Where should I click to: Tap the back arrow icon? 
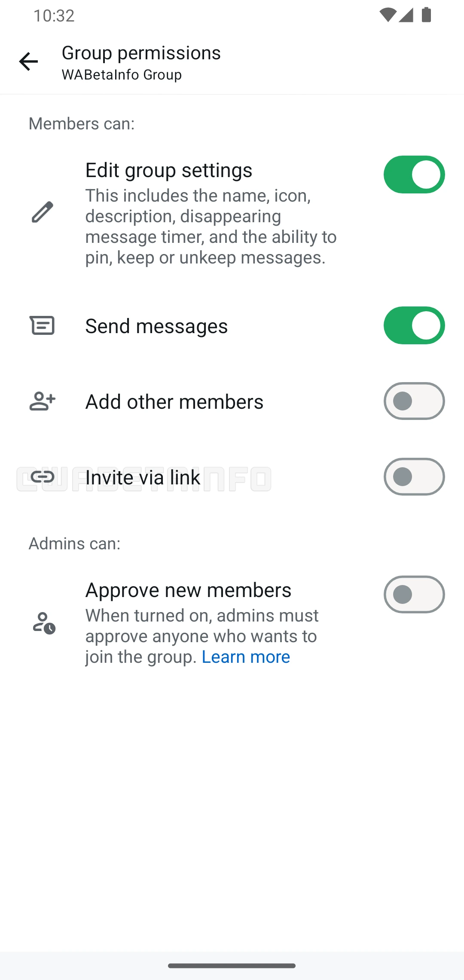(x=28, y=61)
